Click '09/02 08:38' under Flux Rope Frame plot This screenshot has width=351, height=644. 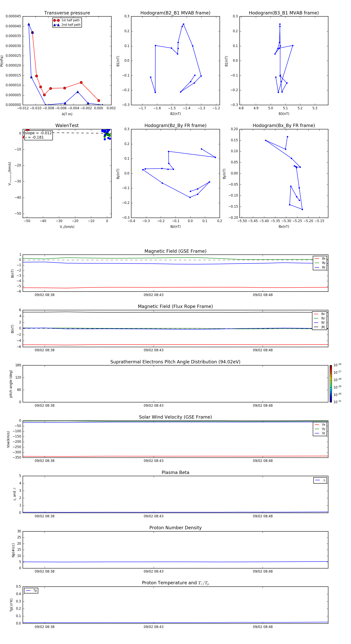coord(44,350)
